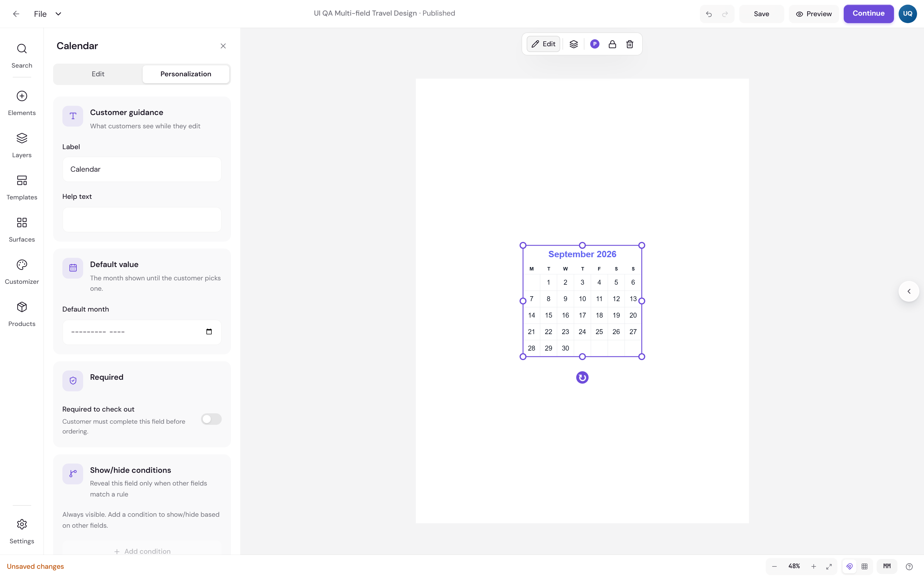Click the Save button

tap(761, 14)
